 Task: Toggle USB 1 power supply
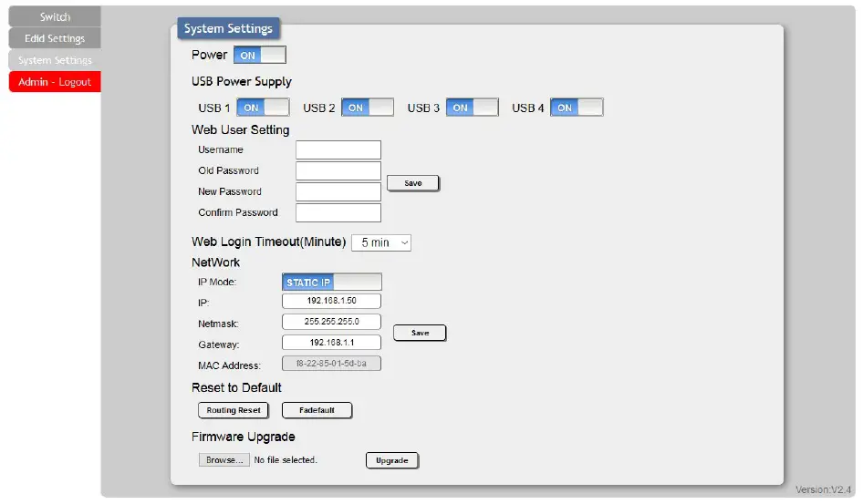click(x=263, y=108)
